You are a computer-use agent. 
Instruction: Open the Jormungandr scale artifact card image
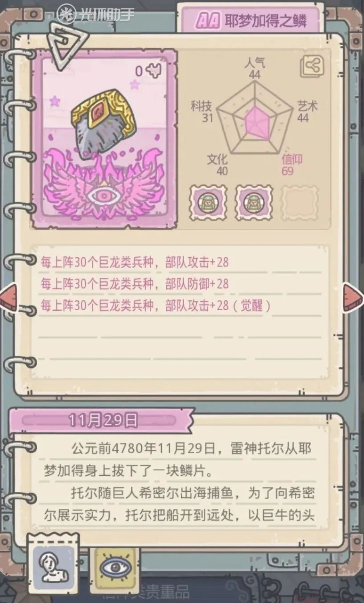(104, 139)
